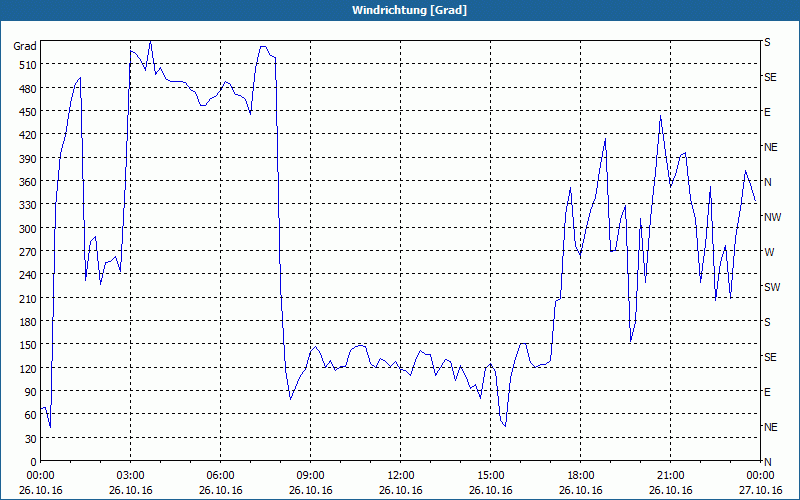
Task: Click the 90 degree label on left axis
Action: tap(29, 392)
